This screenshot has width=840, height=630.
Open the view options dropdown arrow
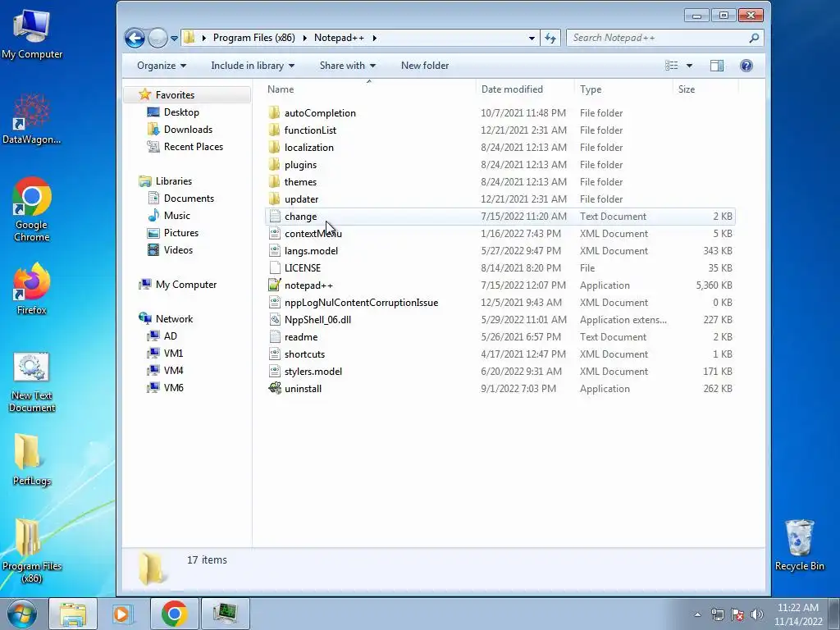click(689, 66)
